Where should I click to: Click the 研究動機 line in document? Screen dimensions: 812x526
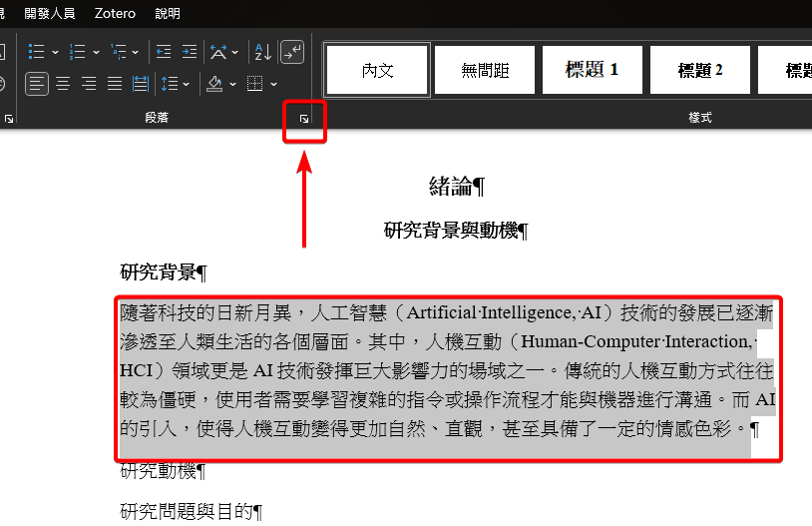tap(163, 470)
